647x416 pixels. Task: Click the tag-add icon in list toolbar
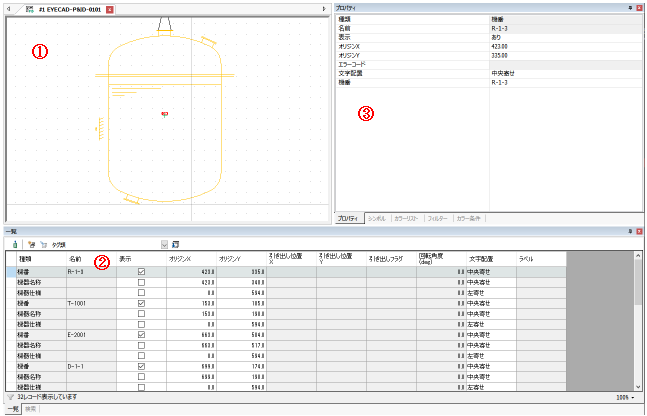pos(31,244)
